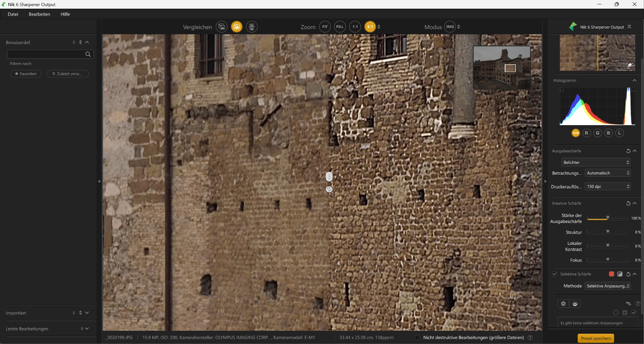
Task: Open the 150 dpi printer resolution dropdown
Action: coord(607,187)
